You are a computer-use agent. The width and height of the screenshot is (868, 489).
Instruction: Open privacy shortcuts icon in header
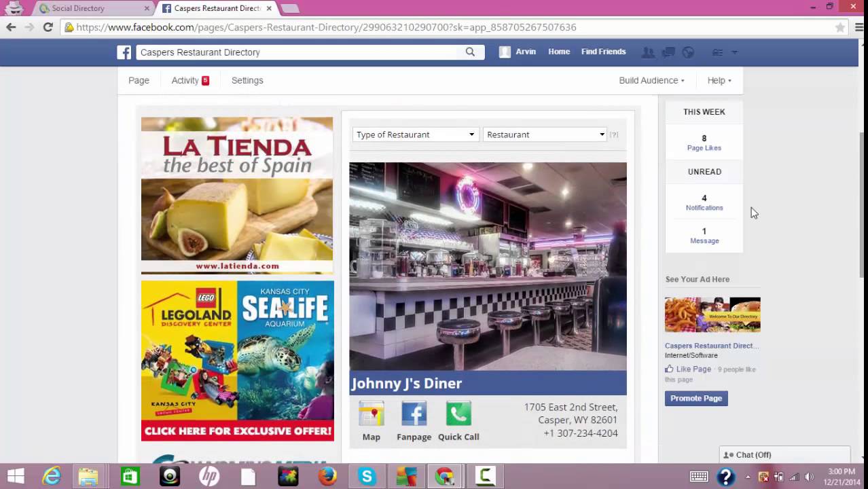[x=717, y=52]
